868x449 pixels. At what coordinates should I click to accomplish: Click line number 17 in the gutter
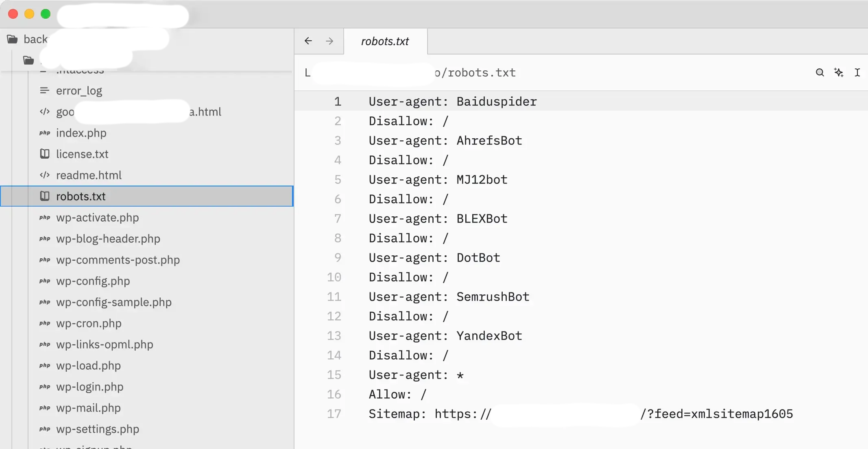point(334,414)
